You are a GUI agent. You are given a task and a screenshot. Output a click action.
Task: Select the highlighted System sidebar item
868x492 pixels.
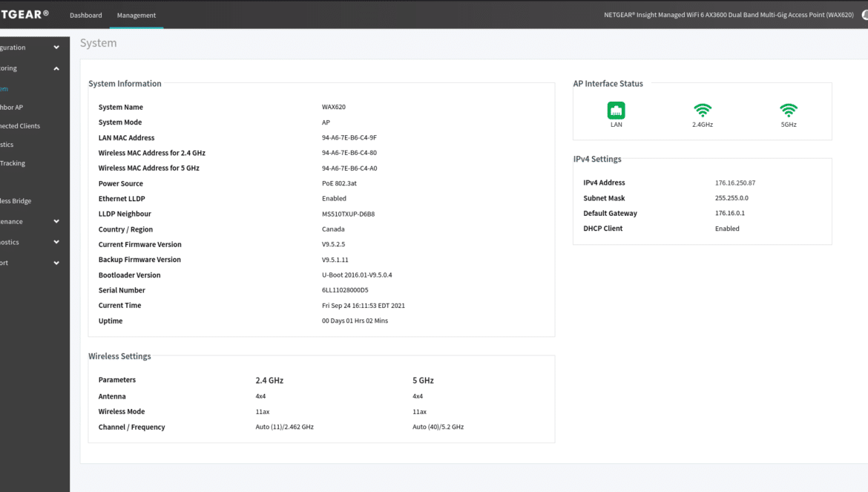[x=4, y=88]
